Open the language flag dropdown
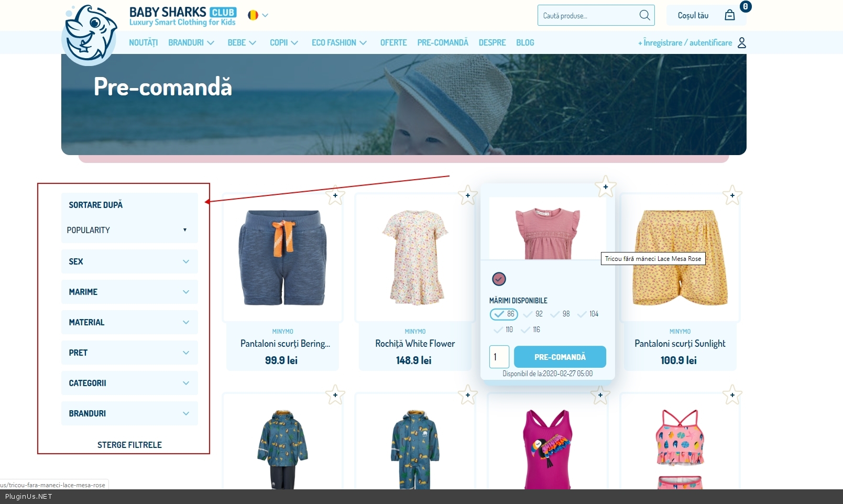Image resolution: width=843 pixels, height=504 pixels. pos(258,15)
